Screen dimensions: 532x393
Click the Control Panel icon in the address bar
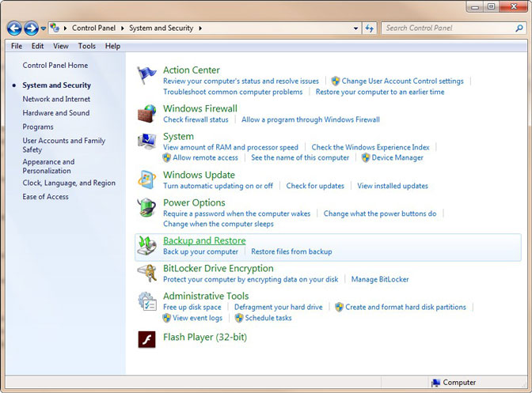pyautogui.click(x=55, y=28)
